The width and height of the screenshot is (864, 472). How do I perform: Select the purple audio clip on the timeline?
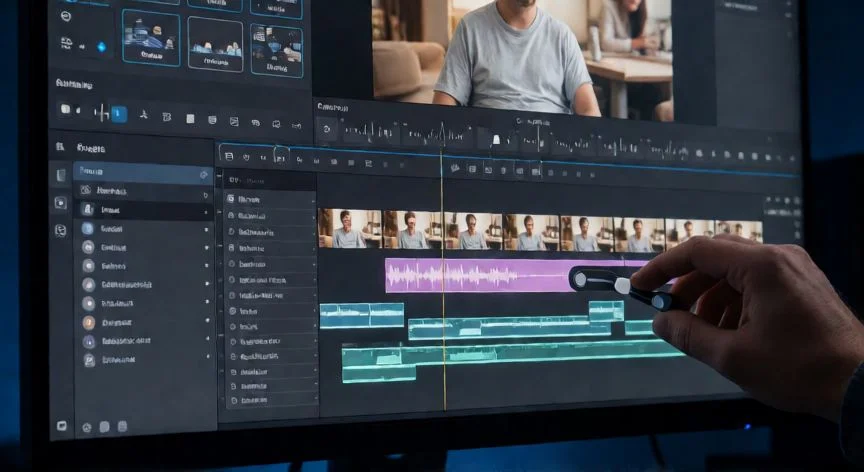(477, 275)
